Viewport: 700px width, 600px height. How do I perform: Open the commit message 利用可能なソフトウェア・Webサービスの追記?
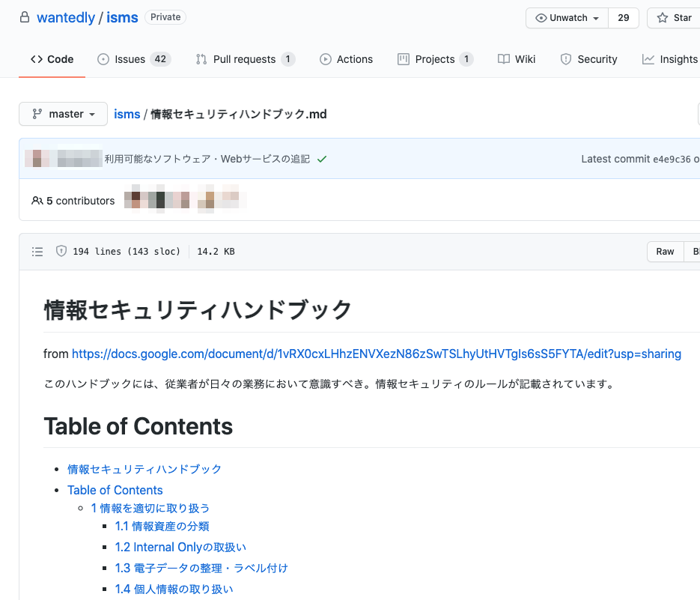click(207, 159)
